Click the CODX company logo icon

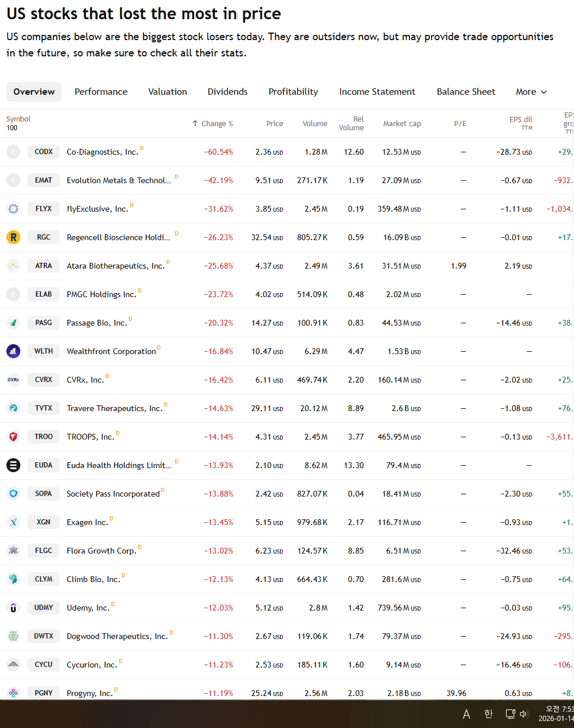coord(13,152)
